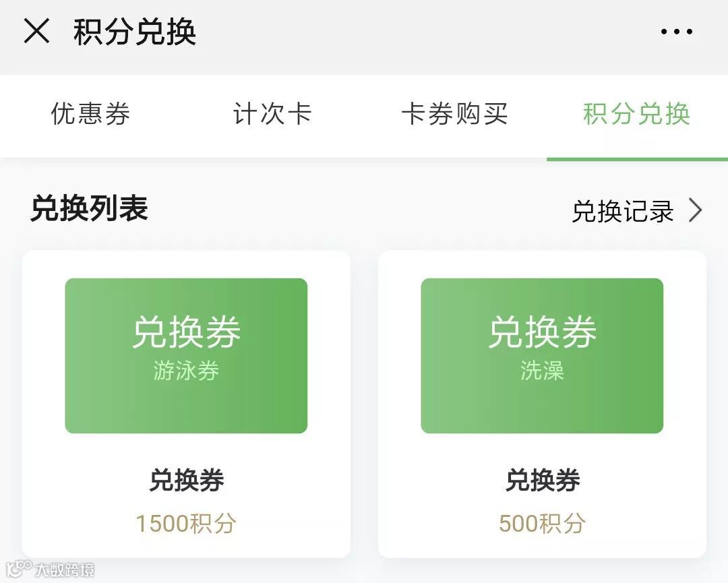Open 兑换记录 link
This screenshot has height=583, width=728.
coord(623,211)
